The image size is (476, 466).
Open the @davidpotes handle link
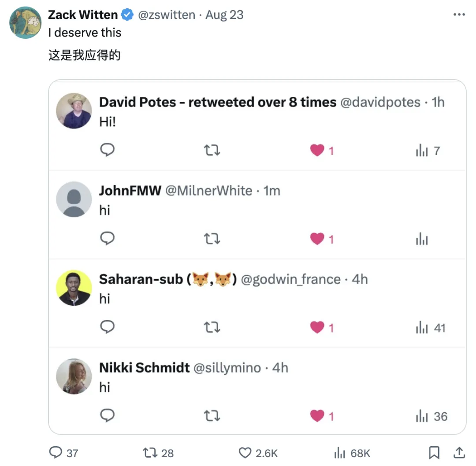[x=380, y=102]
